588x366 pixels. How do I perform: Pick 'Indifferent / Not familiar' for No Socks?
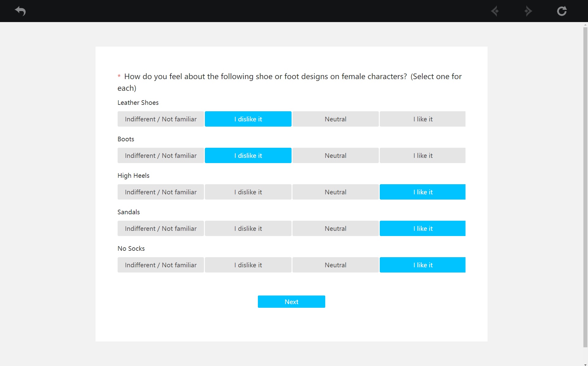160,265
